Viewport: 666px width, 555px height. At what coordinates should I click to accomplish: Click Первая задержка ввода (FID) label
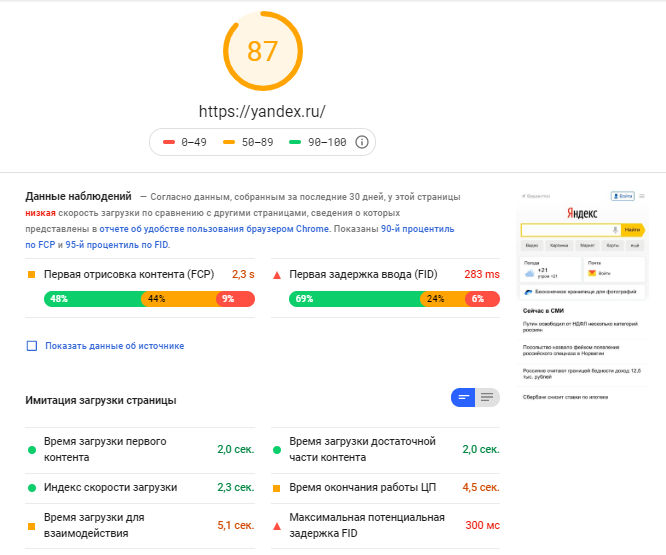(x=364, y=274)
